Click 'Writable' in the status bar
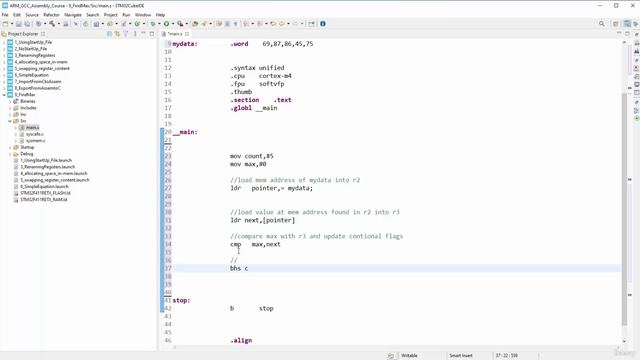 (x=409, y=356)
